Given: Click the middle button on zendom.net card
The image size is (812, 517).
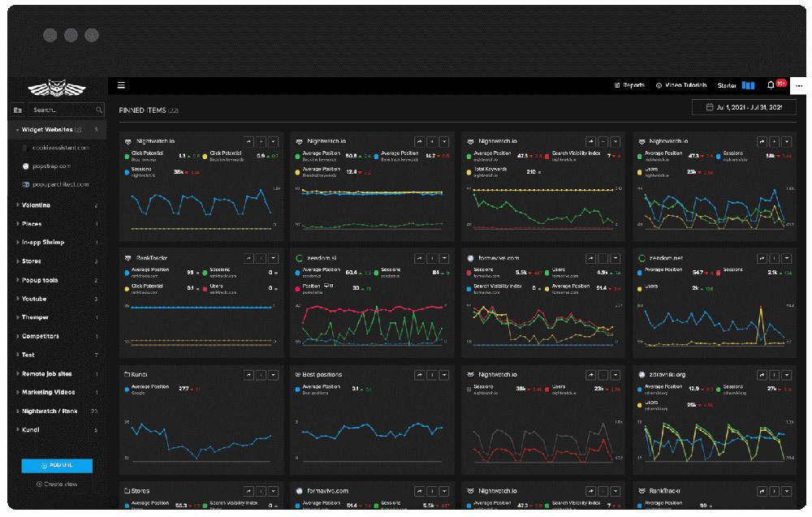Looking at the screenshot, I should click(x=774, y=258).
